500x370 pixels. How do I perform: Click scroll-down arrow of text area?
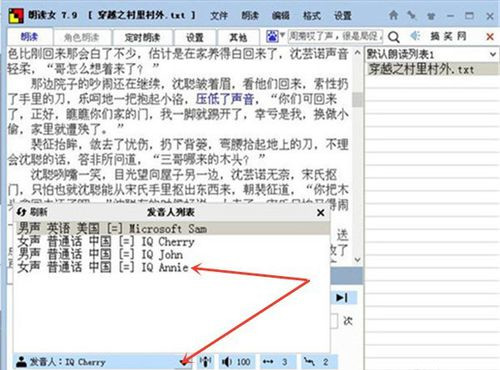357,260
